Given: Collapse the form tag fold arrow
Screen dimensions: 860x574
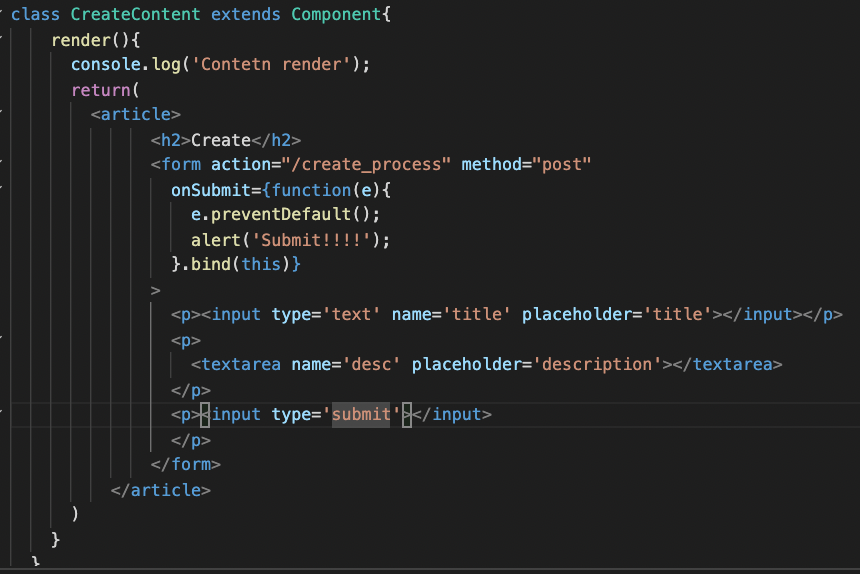Looking at the screenshot, I should click(x=1, y=162).
